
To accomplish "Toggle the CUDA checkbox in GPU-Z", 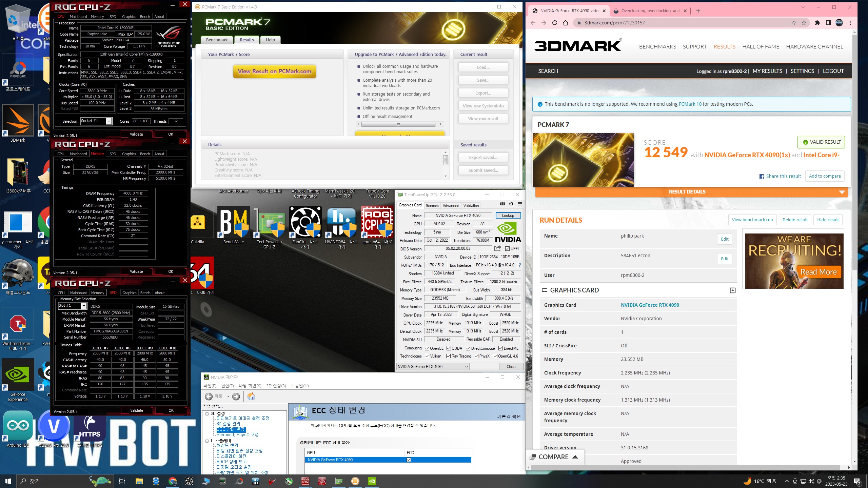I will [x=449, y=348].
